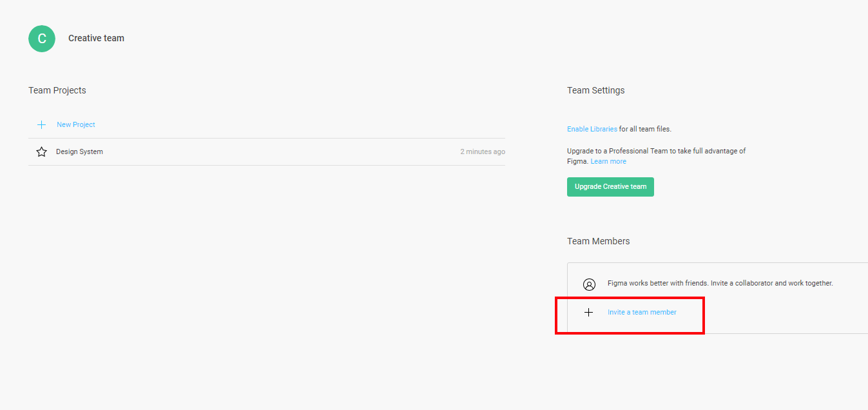Screen dimensions: 868x410
Task: Open the New Project link
Action: [x=76, y=124]
